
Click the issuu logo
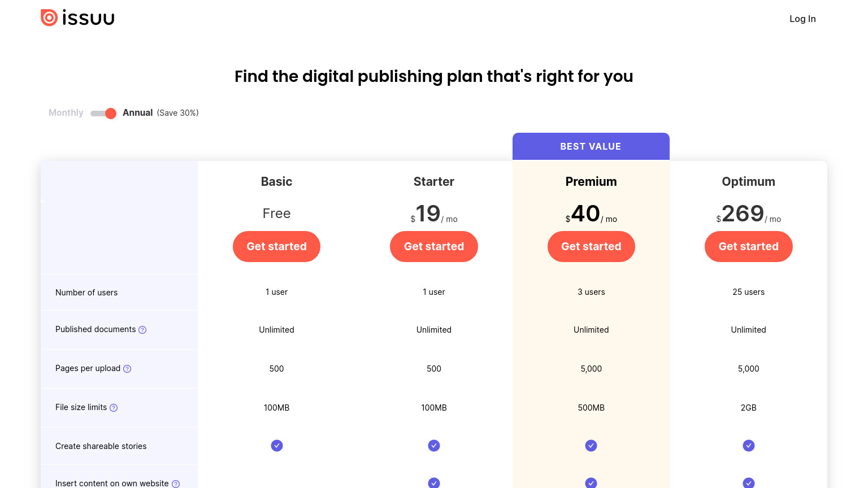(77, 18)
